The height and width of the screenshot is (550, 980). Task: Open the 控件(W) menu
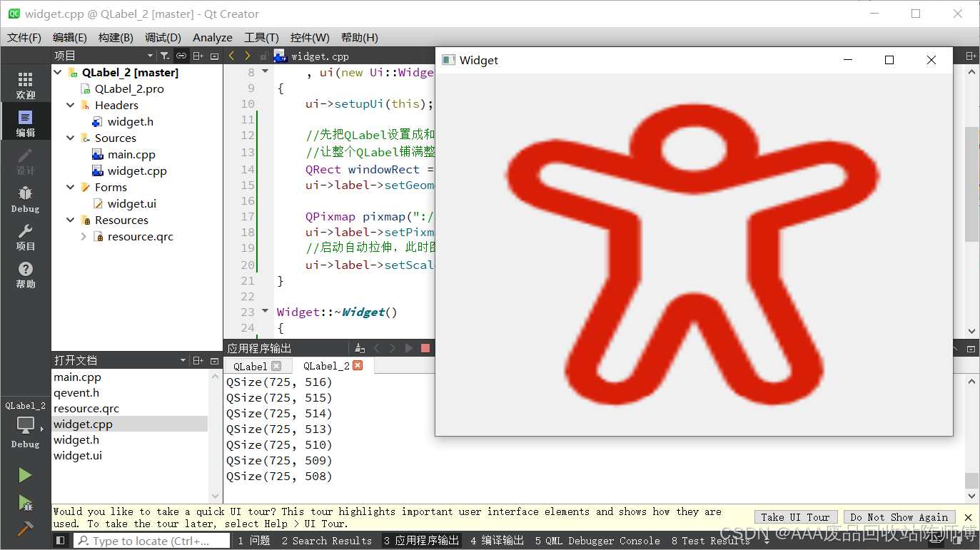coord(310,37)
